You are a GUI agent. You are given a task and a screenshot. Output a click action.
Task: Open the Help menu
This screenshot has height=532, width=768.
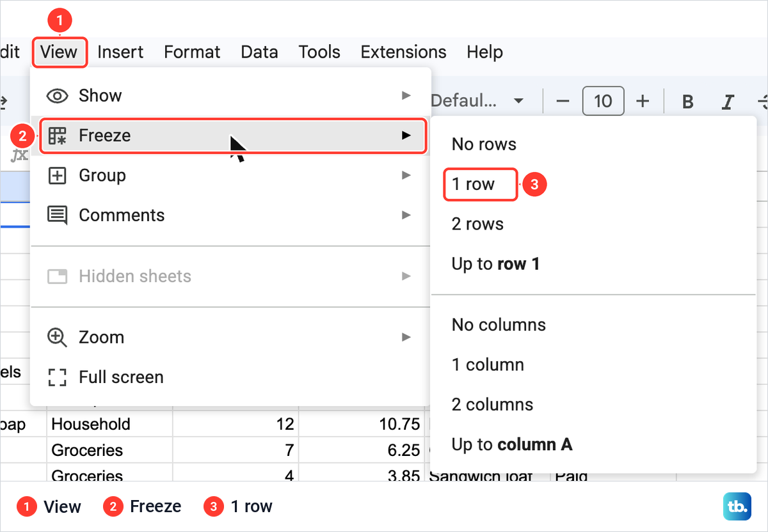coord(484,52)
